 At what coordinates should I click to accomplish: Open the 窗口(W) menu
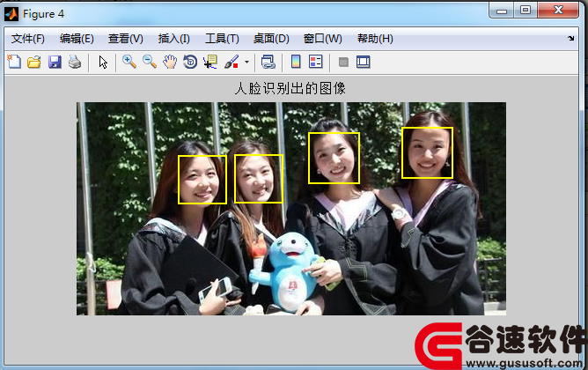[x=323, y=38]
